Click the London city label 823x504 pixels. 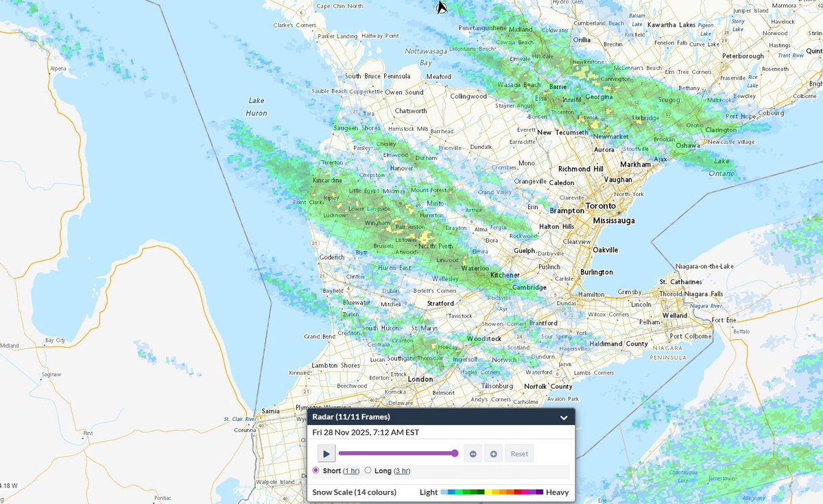click(x=420, y=379)
